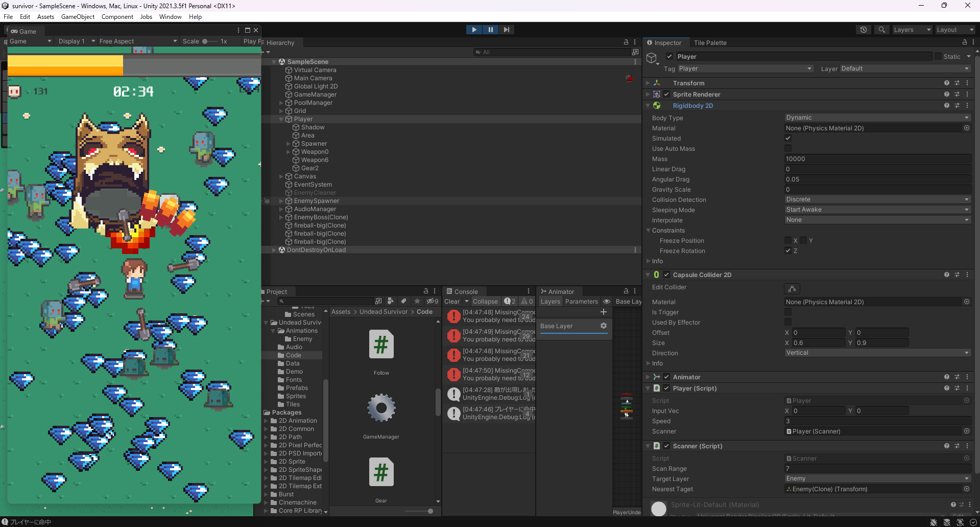Viewport: 980px width, 527px height.
Task: Lock the Inspector panel
Action: [x=964, y=42]
